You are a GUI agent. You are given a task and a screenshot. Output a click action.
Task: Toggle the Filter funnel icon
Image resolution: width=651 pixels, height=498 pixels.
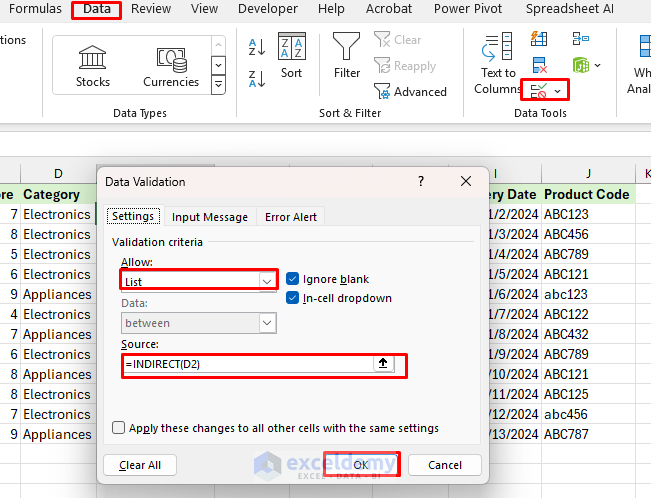[346, 46]
